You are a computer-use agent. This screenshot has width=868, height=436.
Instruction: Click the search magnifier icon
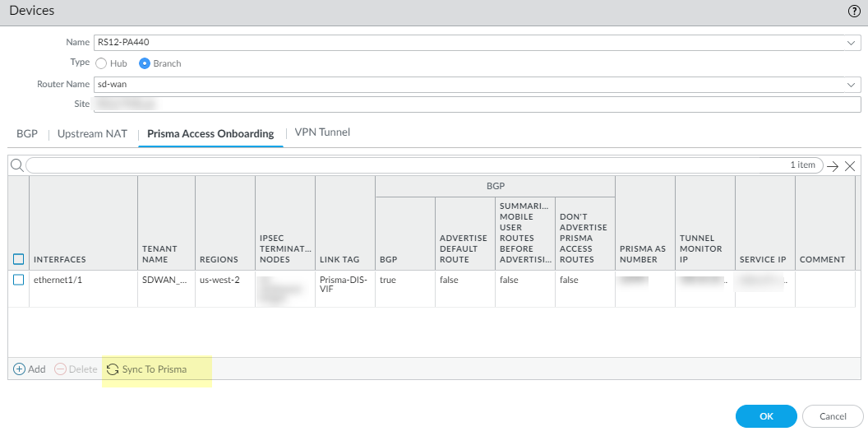(x=16, y=165)
